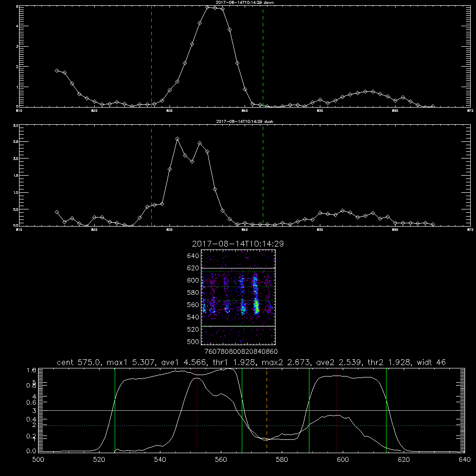This screenshot has height=476, width=476.
Task: Click the right green dashed line in dawn plot
Action: [263, 56]
